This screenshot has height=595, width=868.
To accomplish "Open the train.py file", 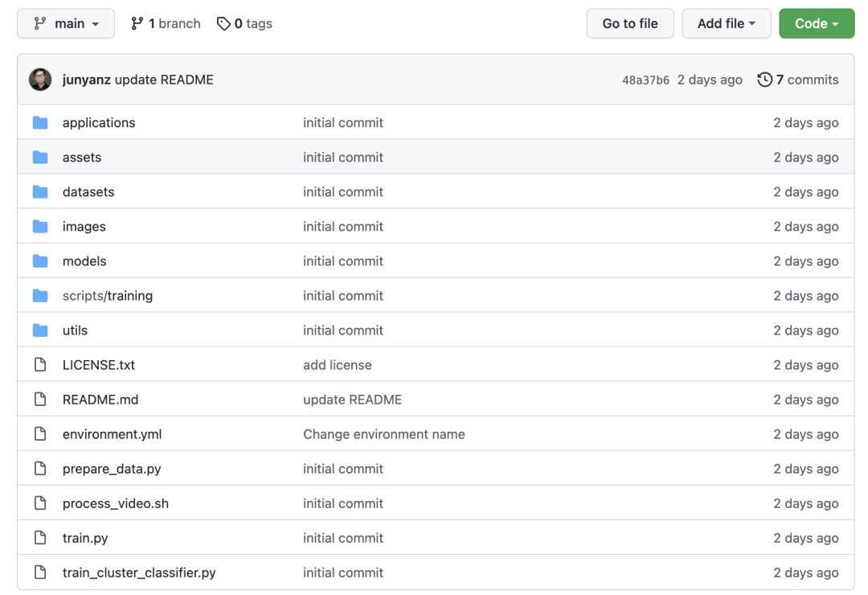I will (85, 538).
